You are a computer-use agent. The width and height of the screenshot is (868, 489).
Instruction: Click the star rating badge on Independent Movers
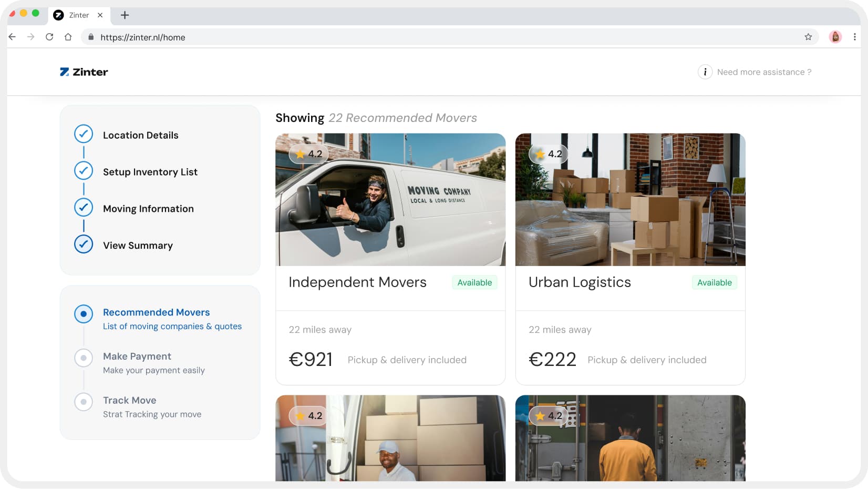(308, 154)
